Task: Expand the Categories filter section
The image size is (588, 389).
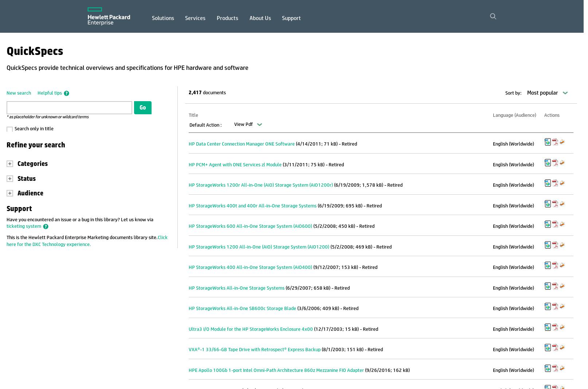Action: [x=10, y=164]
